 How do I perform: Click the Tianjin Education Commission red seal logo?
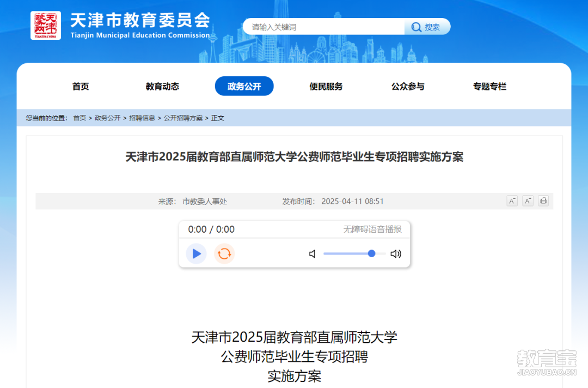46,26
